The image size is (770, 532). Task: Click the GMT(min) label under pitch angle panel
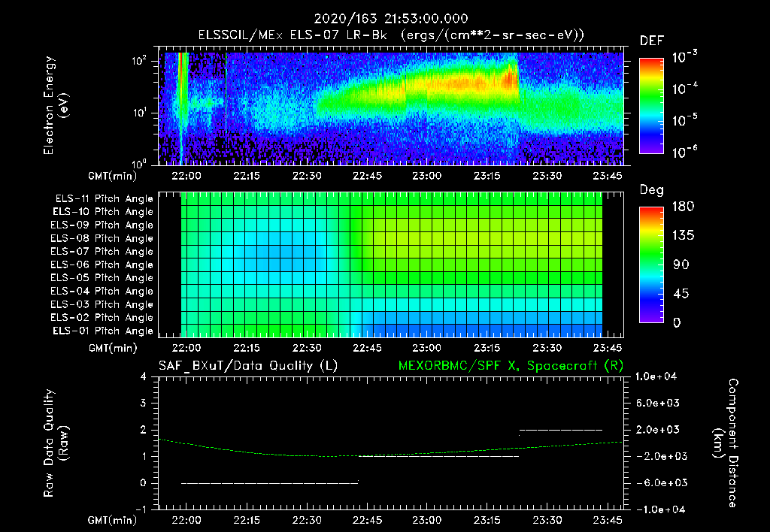tap(113, 349)
